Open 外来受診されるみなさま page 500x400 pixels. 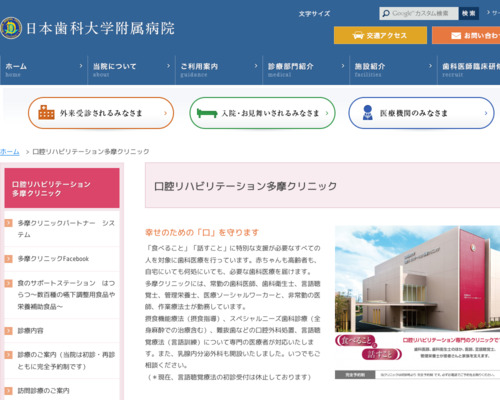[x=101, y=113]
